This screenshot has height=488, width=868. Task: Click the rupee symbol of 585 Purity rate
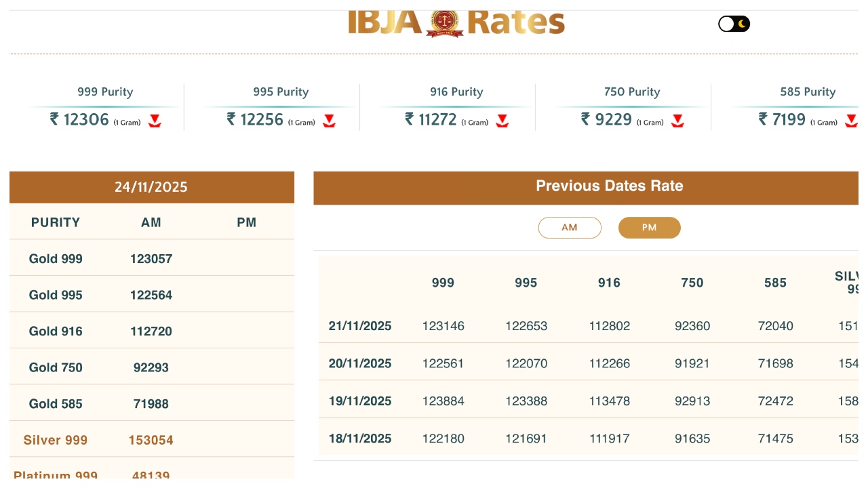763,119
